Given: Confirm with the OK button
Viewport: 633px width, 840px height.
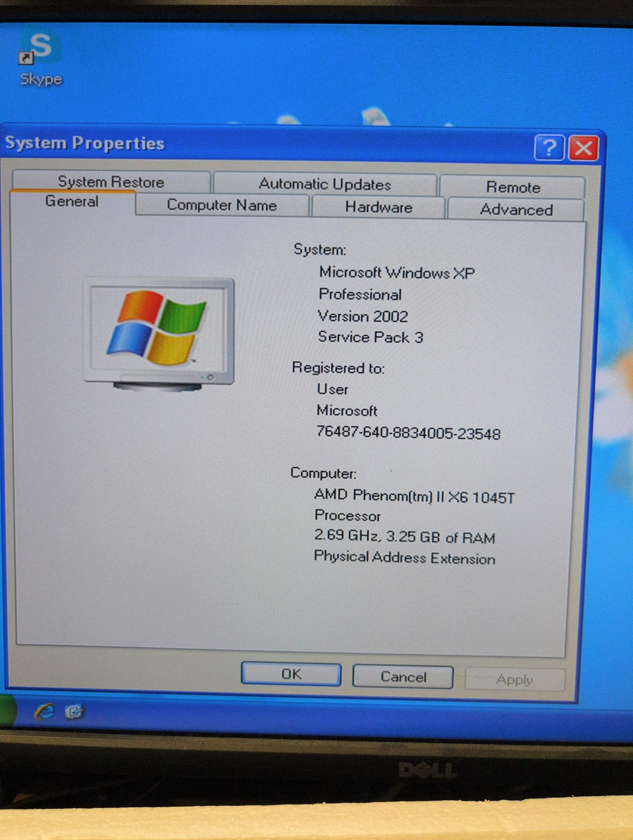Looking at the screenshot, I should pos(291,674).
